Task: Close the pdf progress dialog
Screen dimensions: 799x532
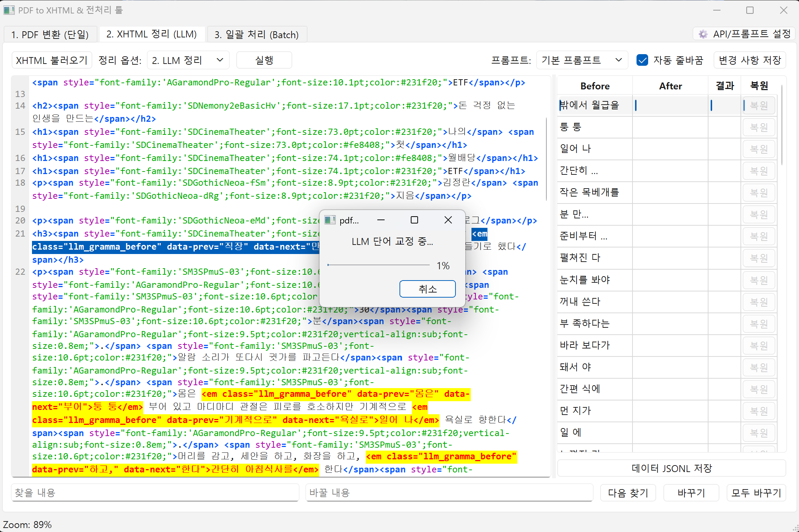Action: tap(448, 220)
